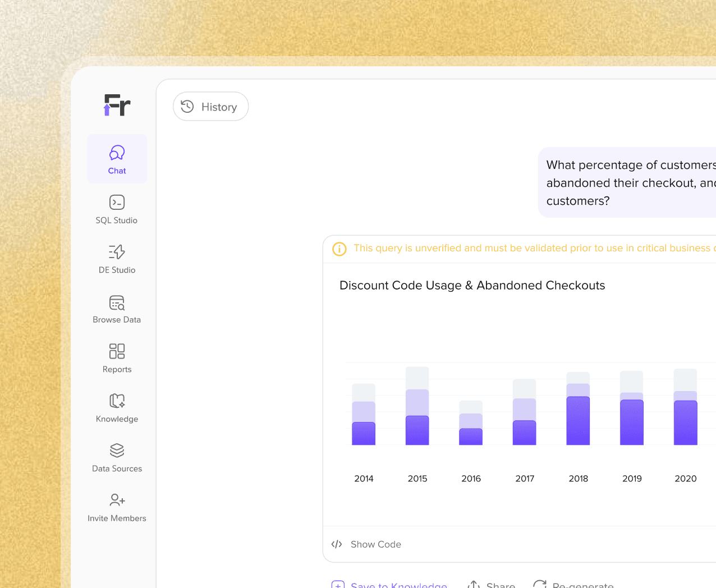The width and height of the screenshot is (716, 588).
Task: Expand Show Code
Action: click(366, 544)
